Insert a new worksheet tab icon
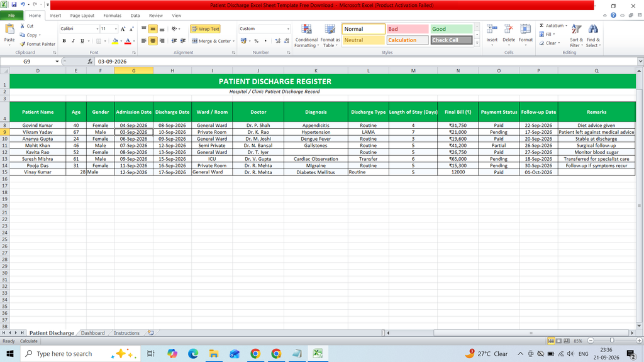The height and width of the screenshot is (362, 644). 151,333
